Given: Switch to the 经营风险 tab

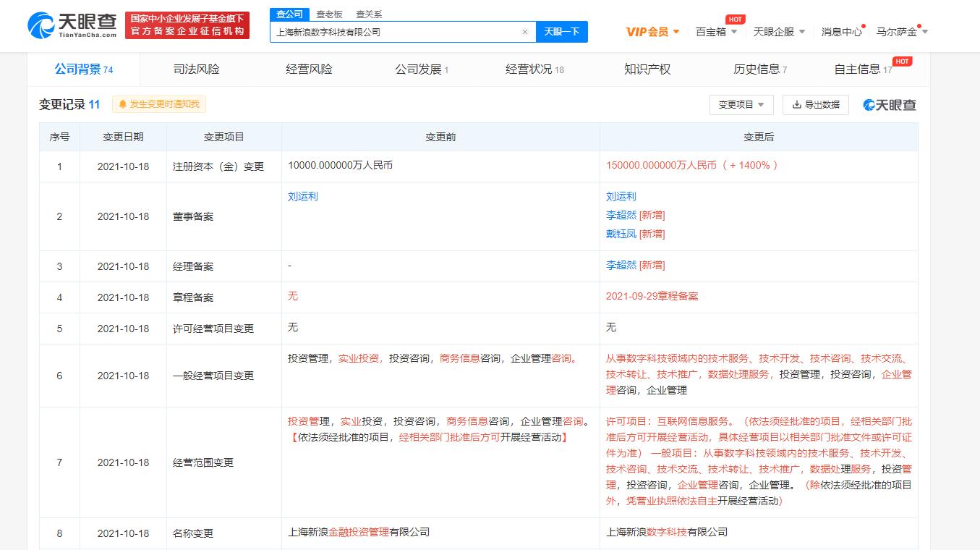Looking at the screenshot, I should click(310, 69).
